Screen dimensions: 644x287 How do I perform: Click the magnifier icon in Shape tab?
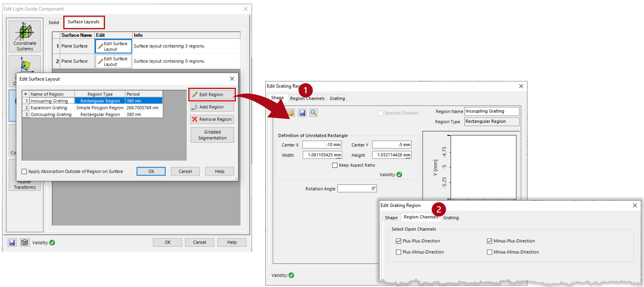coord(313,113)
